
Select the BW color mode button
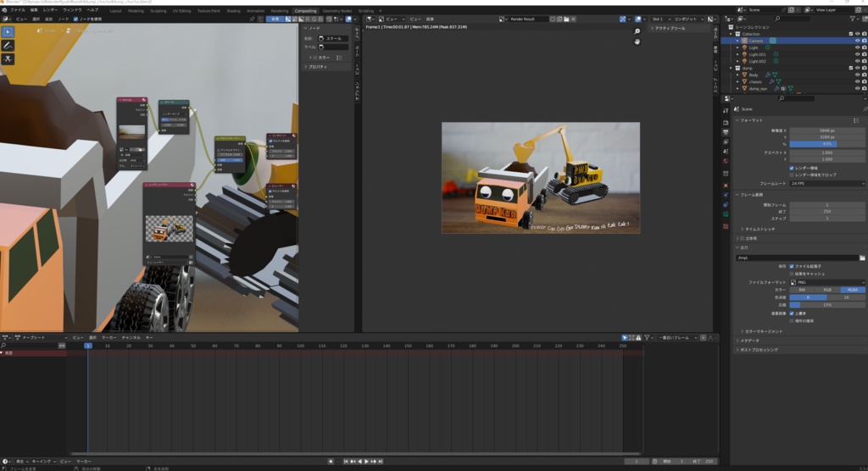click(x=801, y=290)
